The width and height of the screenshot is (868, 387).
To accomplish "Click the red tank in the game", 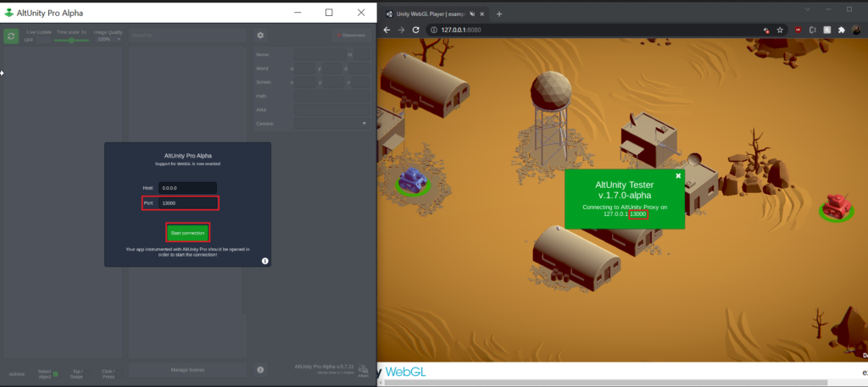I will [835, 205].
